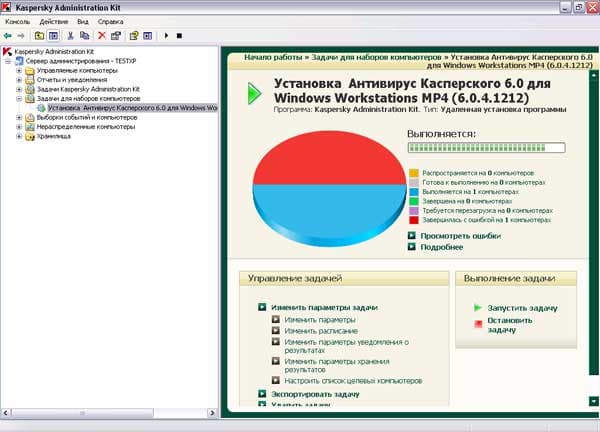Click the Cut scissors icon

pos(70,36)
